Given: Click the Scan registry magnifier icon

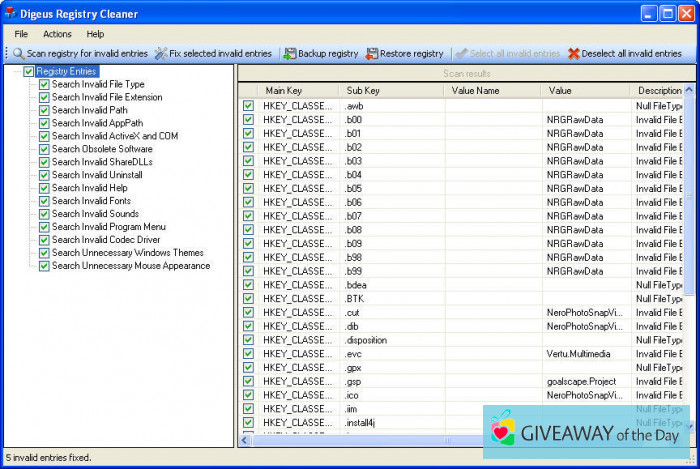Looking at the screenshot, I should [x=18, y=54].
